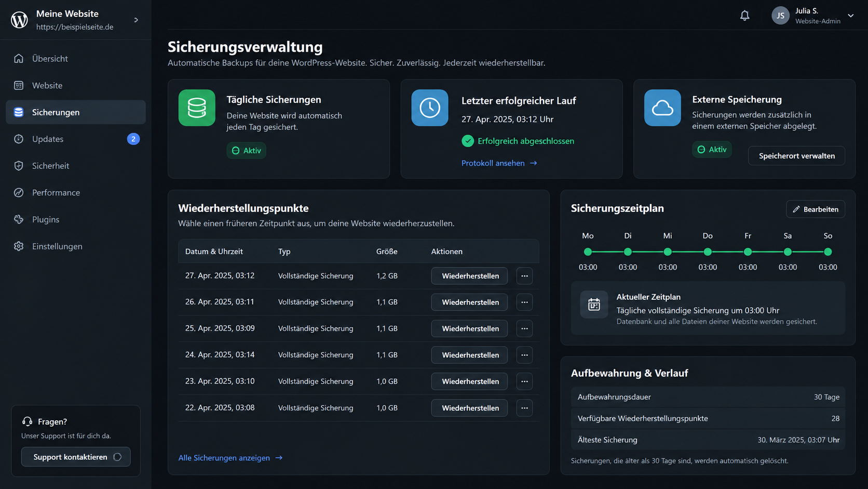Click the Übersicht home icon
Viewport: 868px width, 489px height.
(19, 59)
